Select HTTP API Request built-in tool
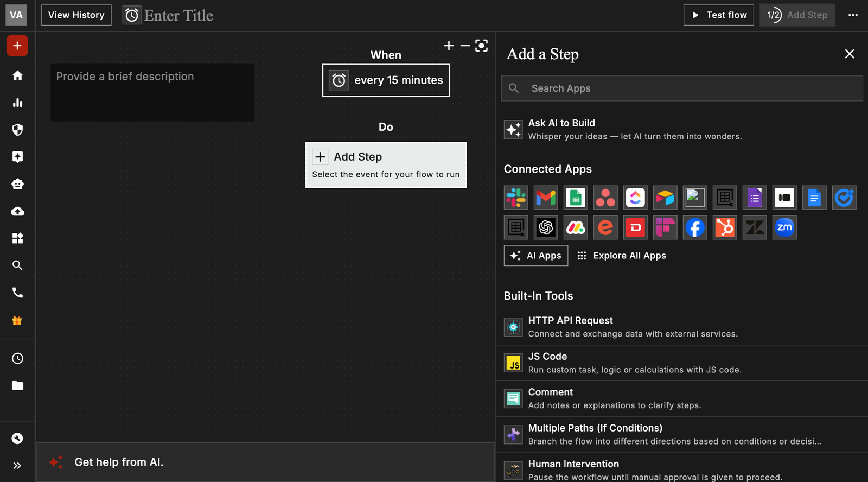Viewport: 868px width, 482px height. (571, 321)
